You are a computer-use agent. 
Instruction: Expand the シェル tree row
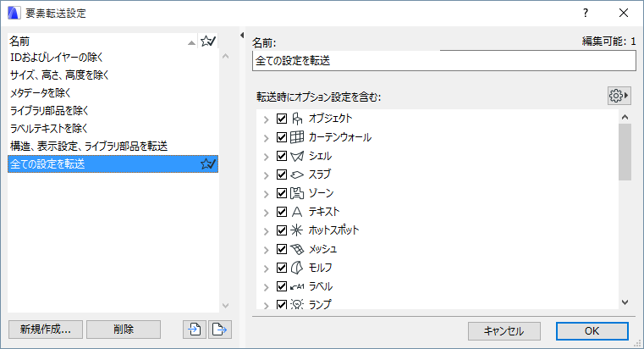pyautogui.click(x=266, y=157)
